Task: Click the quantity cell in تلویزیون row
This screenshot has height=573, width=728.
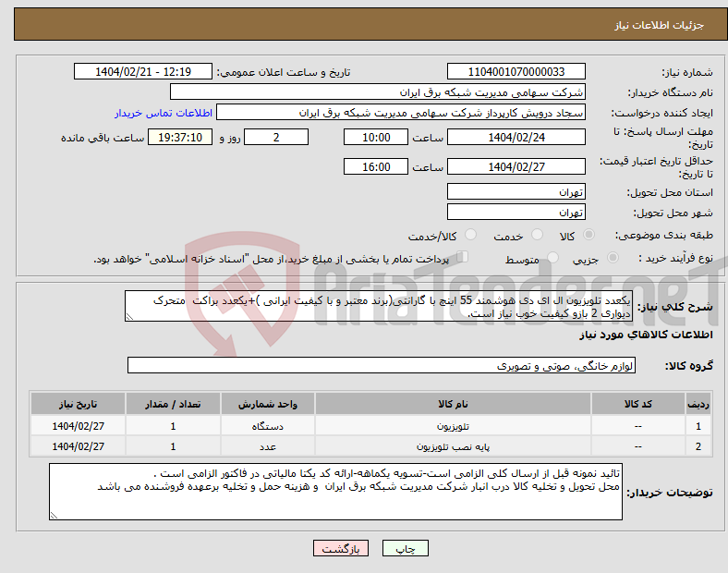Action: coord(173,426)
